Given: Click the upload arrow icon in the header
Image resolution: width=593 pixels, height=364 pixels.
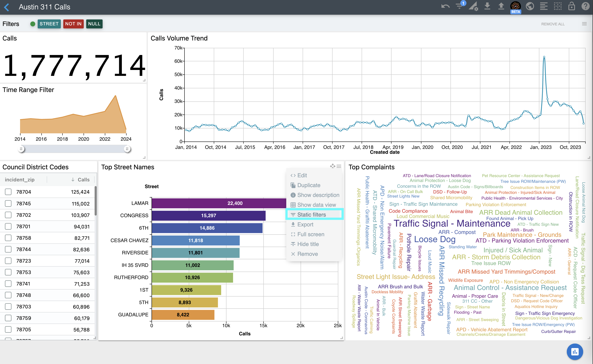Looking at the screenshot, I should (501, 6).
